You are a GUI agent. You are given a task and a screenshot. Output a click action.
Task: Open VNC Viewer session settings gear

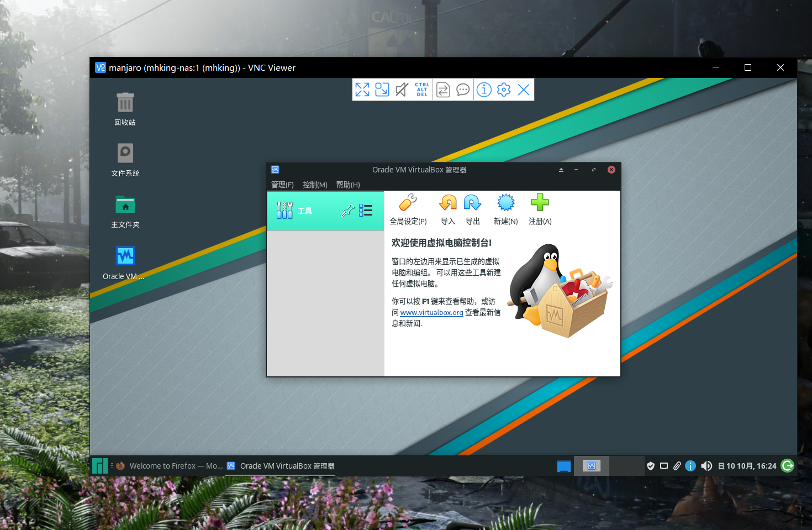coord(504,90)
